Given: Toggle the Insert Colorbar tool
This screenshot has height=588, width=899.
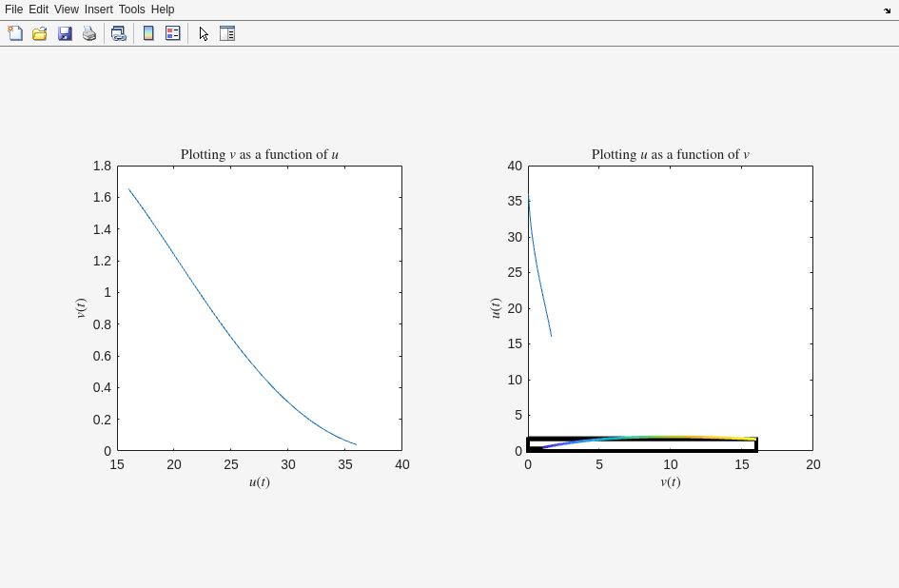Looking at the screenshot, I should click(x=148, y=33).
